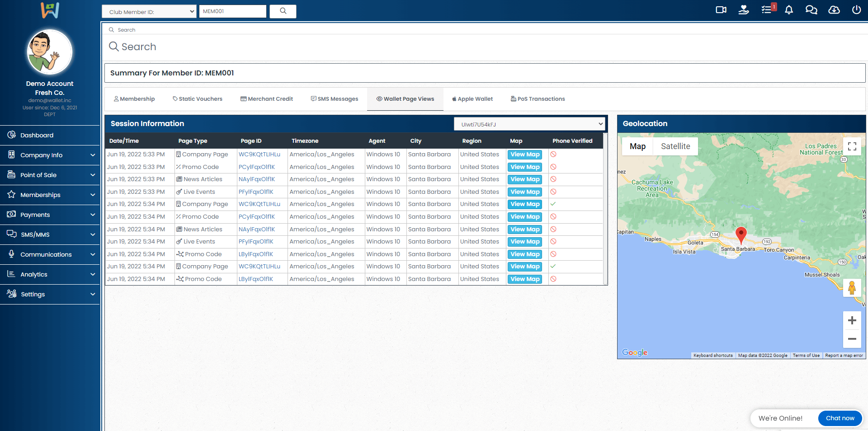The image size is (868, 431).
Task: Open the SMS Messages tab
Action: (x=335, y=99)
